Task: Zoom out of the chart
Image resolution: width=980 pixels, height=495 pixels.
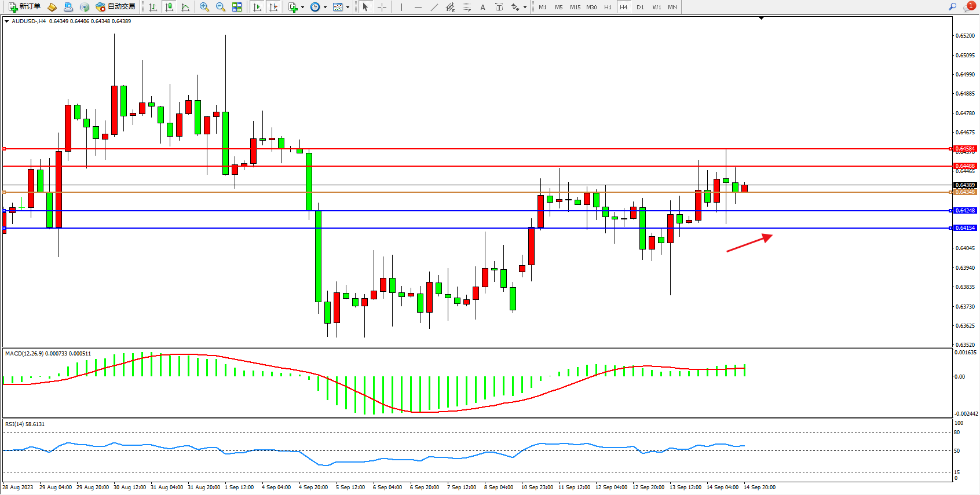Action: click(x=221, y=7)
